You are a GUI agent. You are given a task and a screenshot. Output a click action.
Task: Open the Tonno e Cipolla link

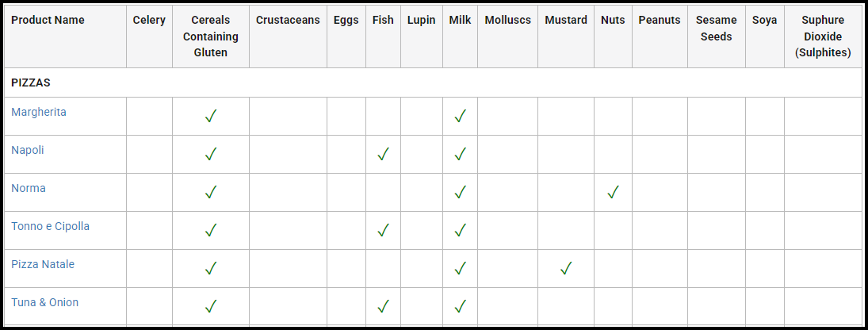pyautogui.click(x=51, y=226)
